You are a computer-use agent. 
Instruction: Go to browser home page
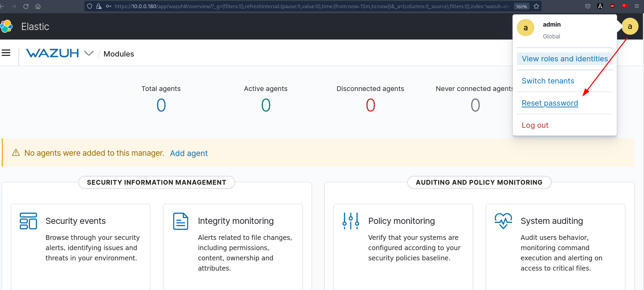click(38, 6)
